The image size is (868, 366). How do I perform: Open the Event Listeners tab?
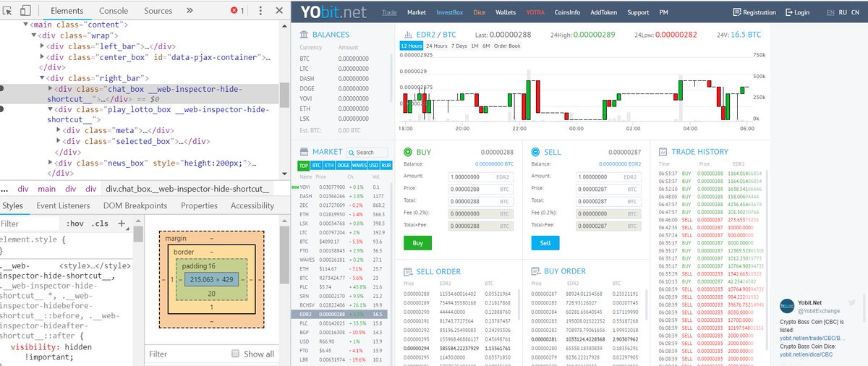(x=64, y=206)
